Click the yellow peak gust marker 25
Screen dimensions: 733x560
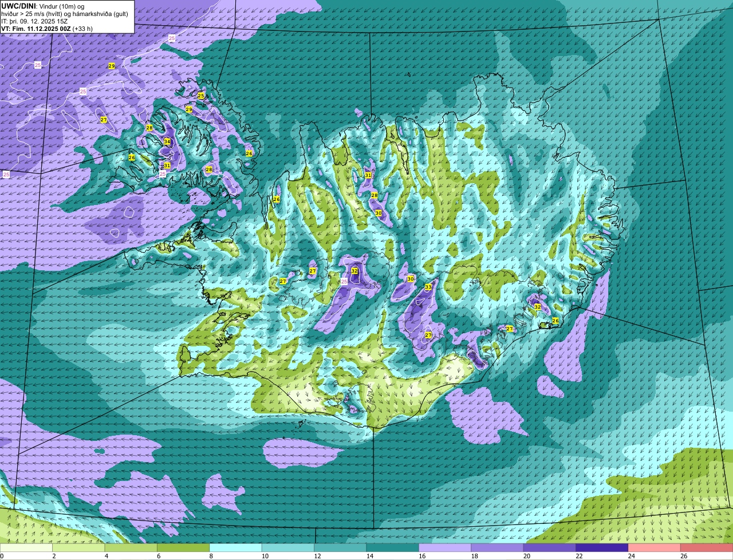[201, 96]
